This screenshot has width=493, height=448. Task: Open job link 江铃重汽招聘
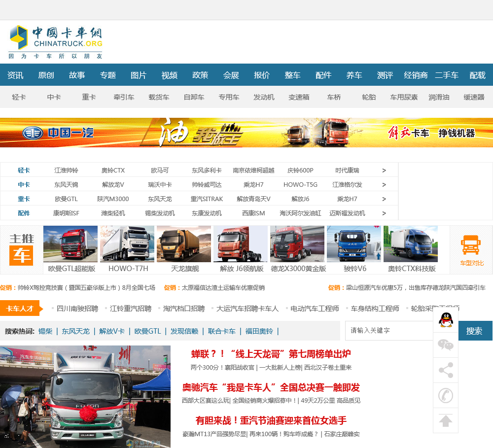[x=131, y=309]
